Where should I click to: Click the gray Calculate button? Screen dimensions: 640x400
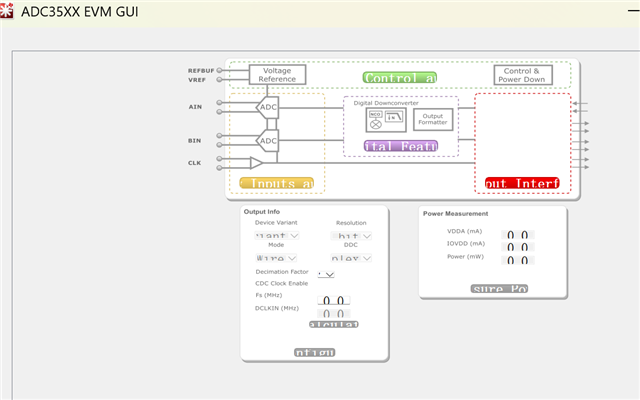(x=333, y=324)
